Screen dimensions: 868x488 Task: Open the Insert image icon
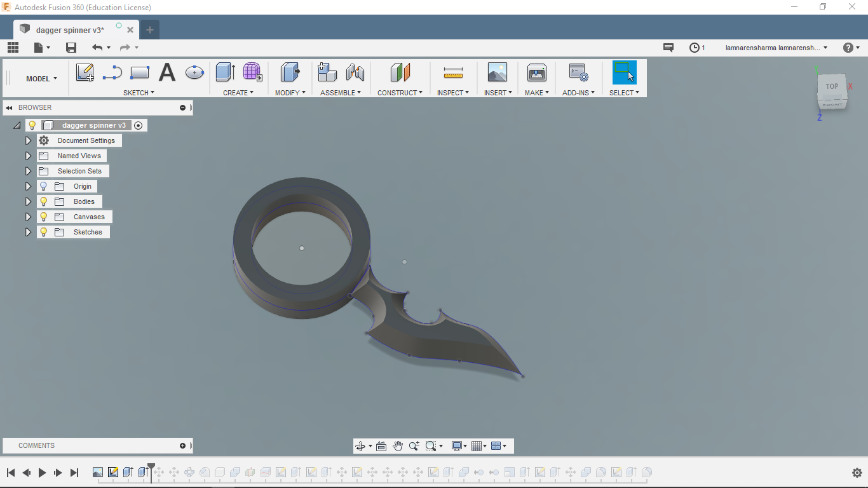click(x=498, y=72)
